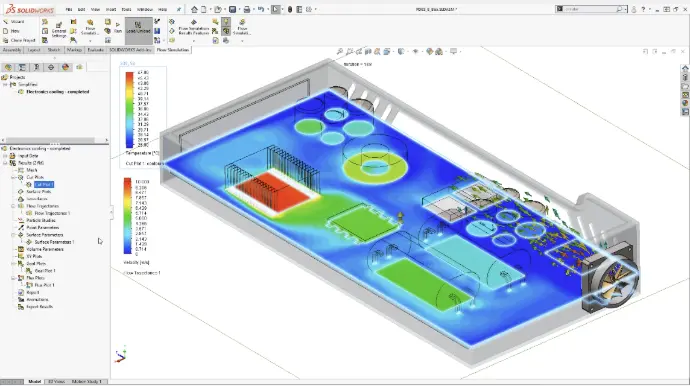The image size is (690, 386).
Task: Open the Window menu
Action: (x=144, y=9)
